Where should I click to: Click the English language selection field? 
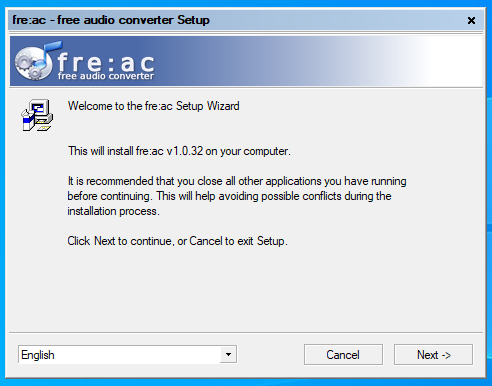(127, 354)
